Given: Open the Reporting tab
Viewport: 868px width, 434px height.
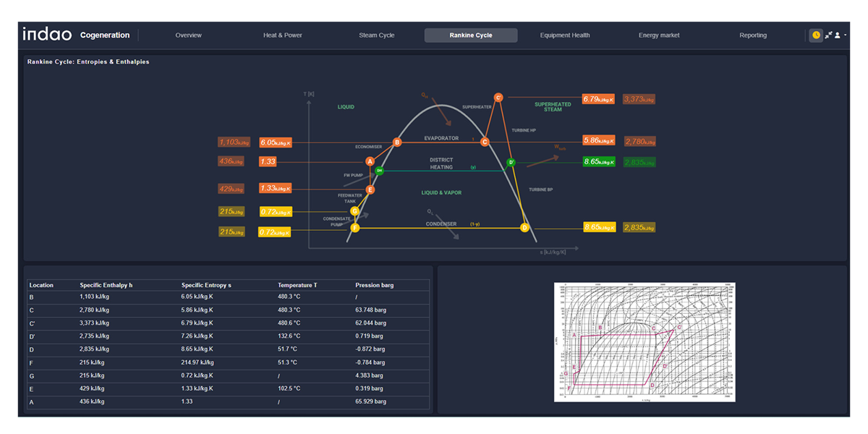Looking at the screenshot, I should point(753,35).
